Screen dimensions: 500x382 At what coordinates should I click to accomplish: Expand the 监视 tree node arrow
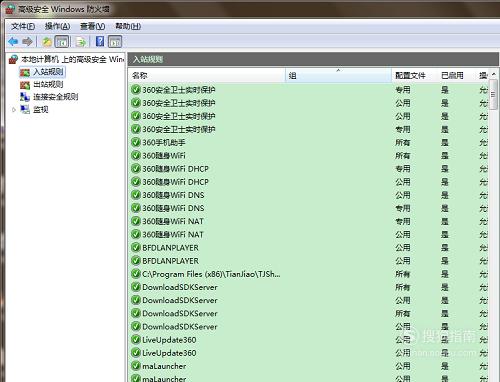(14, 110)
